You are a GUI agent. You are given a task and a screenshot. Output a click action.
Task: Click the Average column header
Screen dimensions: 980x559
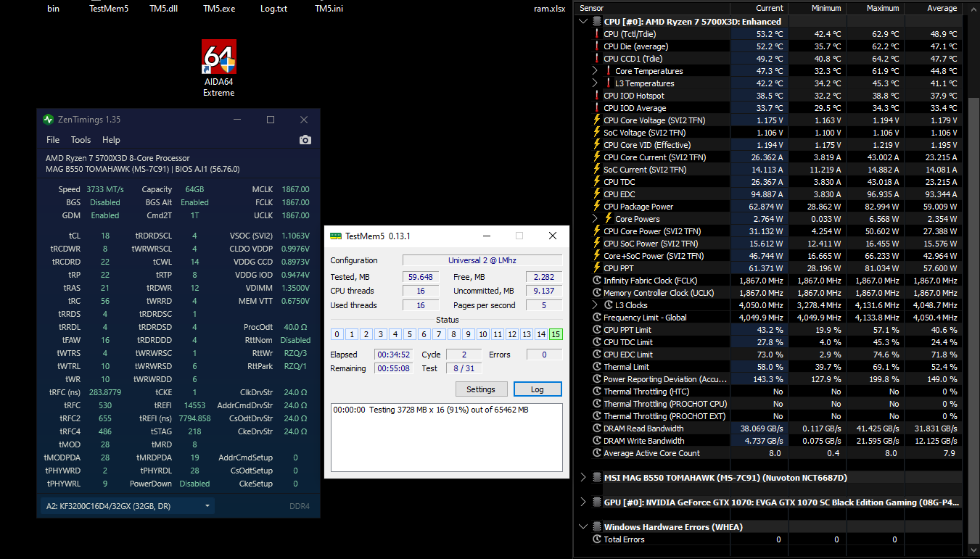(933, 8)
